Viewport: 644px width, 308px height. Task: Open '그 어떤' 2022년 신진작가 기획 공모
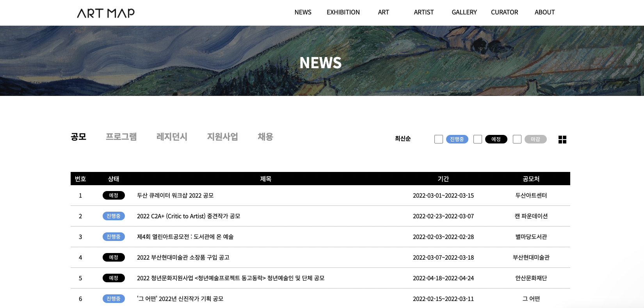180,299
